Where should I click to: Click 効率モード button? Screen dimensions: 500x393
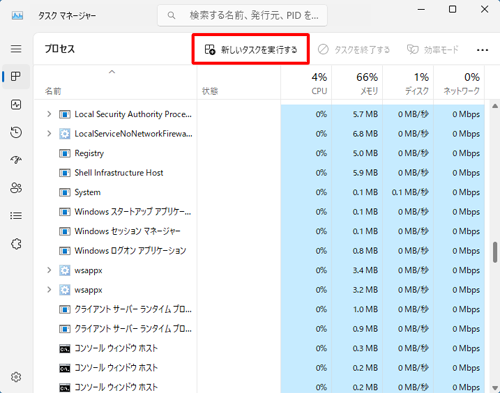point(433,50)
